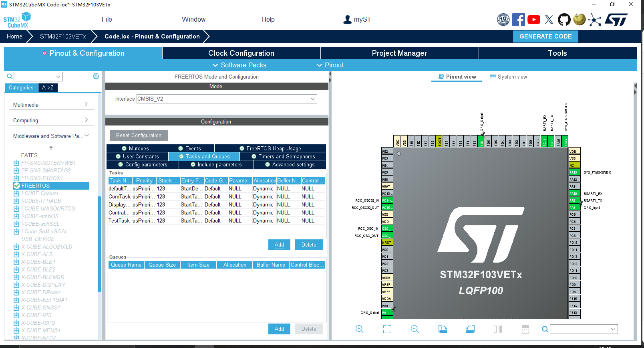644x348 pixels.
Task: Click the ST community network icon
Action: pos(595,20)
